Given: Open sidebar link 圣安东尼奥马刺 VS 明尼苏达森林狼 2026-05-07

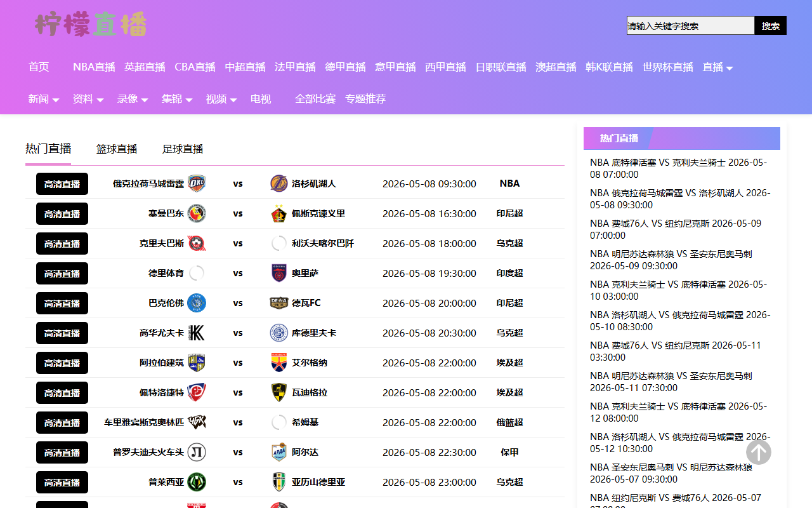Looking at the screenshot, I should click(671, 473).
